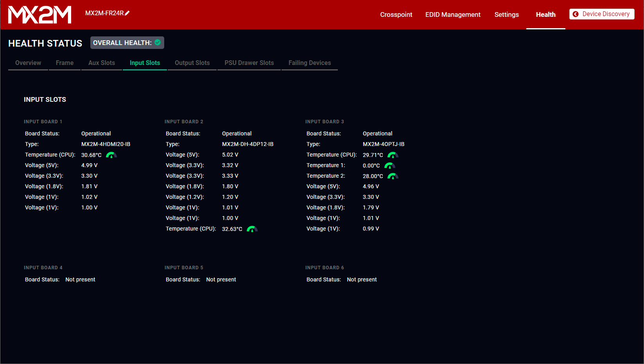
Task: Click the INPUT SLOTS heading
Action: (45, 99)
